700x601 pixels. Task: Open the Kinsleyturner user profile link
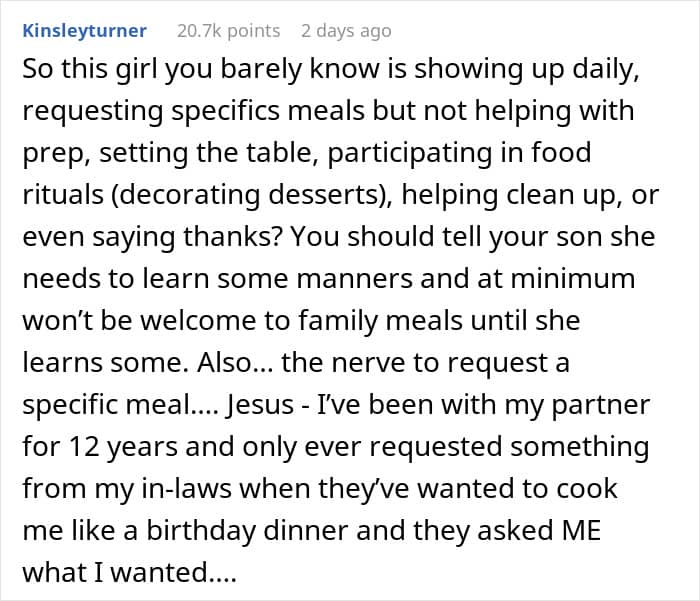84,31
